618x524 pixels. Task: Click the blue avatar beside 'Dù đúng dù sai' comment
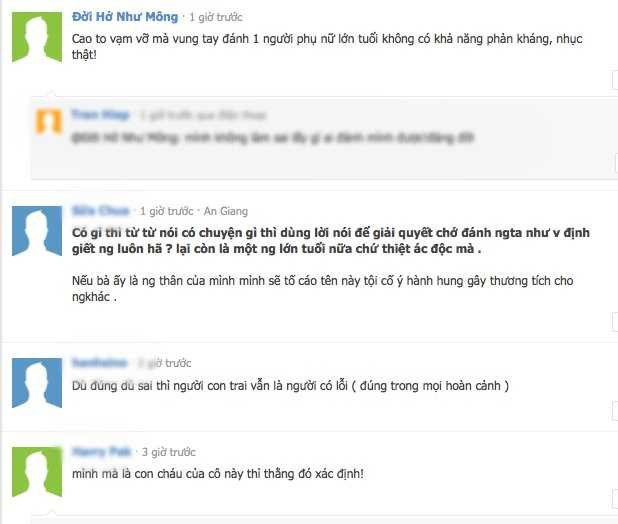coord(37,383)
